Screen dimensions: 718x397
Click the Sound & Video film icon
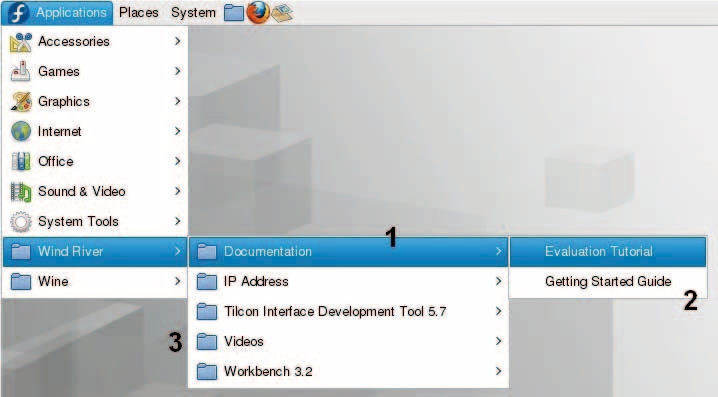[21, 191]
